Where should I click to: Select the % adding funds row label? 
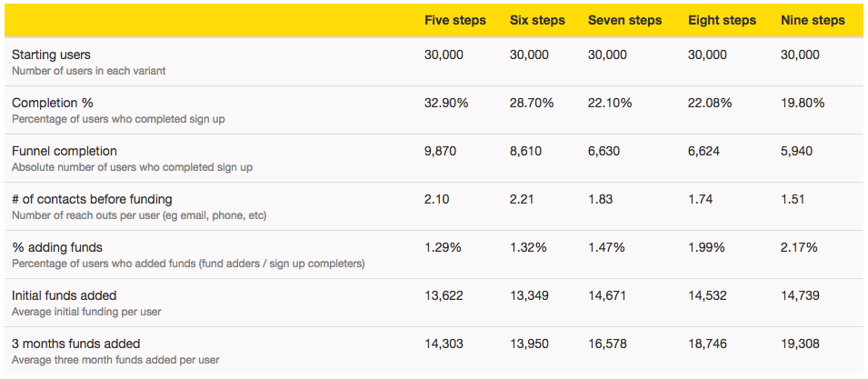point(57,247)
